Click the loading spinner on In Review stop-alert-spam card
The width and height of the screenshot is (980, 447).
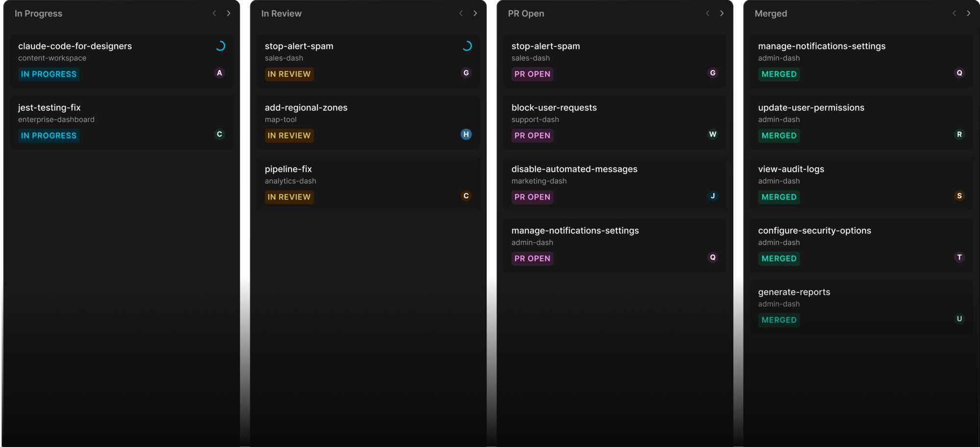click(467, 46)
